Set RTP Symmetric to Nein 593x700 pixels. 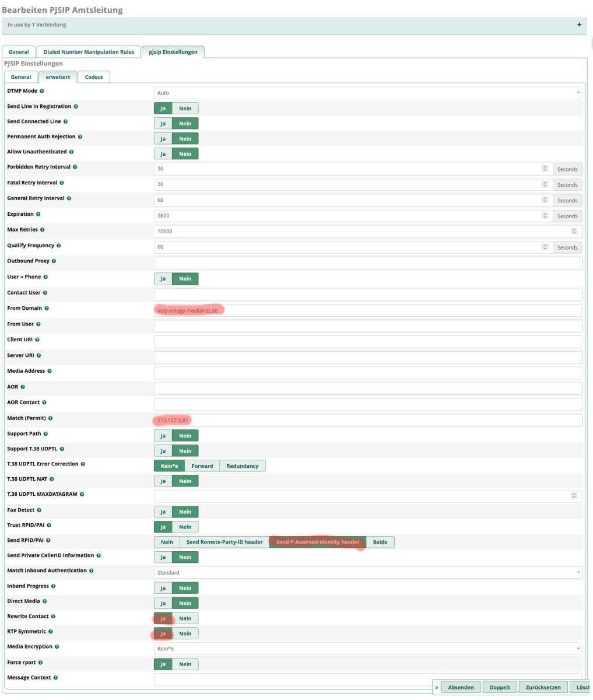[185, 633]
